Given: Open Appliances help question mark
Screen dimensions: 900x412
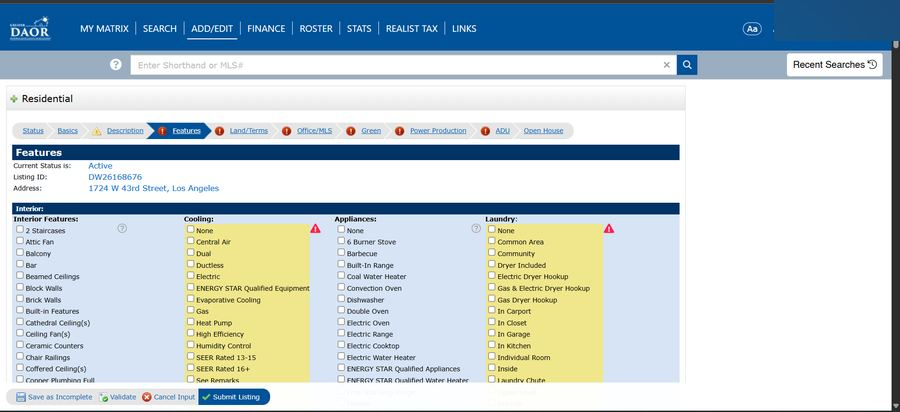Looking at the screenshot, I should click(x=476, y=228).
